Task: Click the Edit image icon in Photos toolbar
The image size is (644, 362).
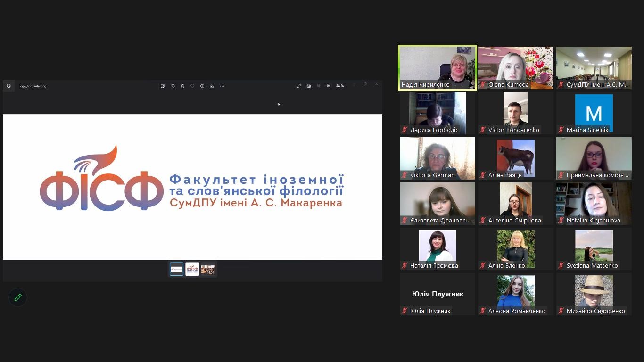Action: click(163, 86)
